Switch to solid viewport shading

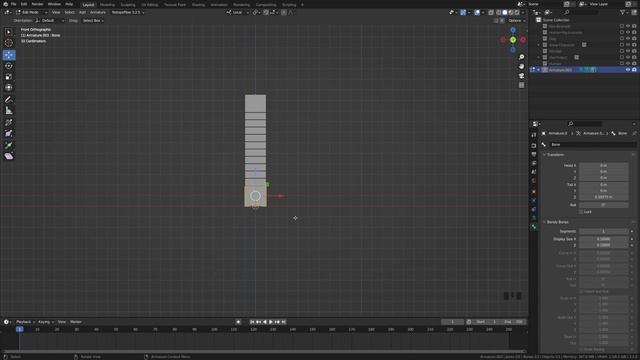coord(504,13)
